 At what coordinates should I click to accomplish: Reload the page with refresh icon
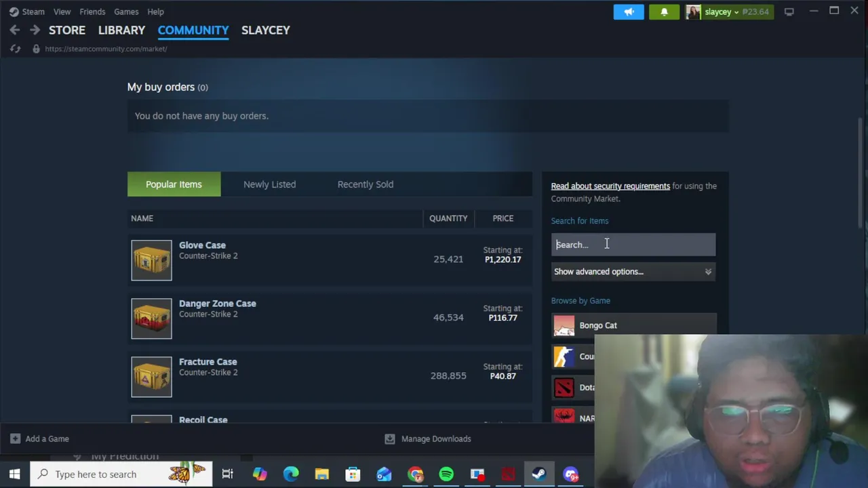pos(16,49)
